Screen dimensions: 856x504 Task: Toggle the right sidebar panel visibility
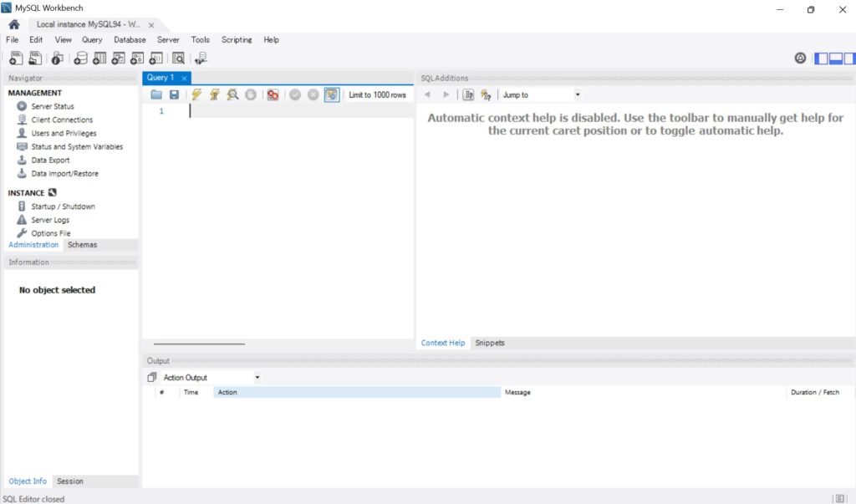pyautogui.click(x=849, y=58)
